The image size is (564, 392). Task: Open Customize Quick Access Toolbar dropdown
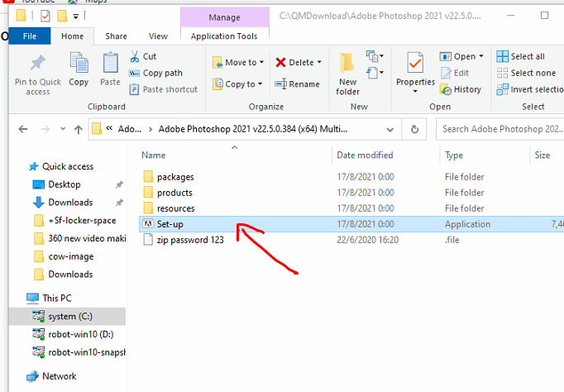pyautogui.click(x=75, y=17)
